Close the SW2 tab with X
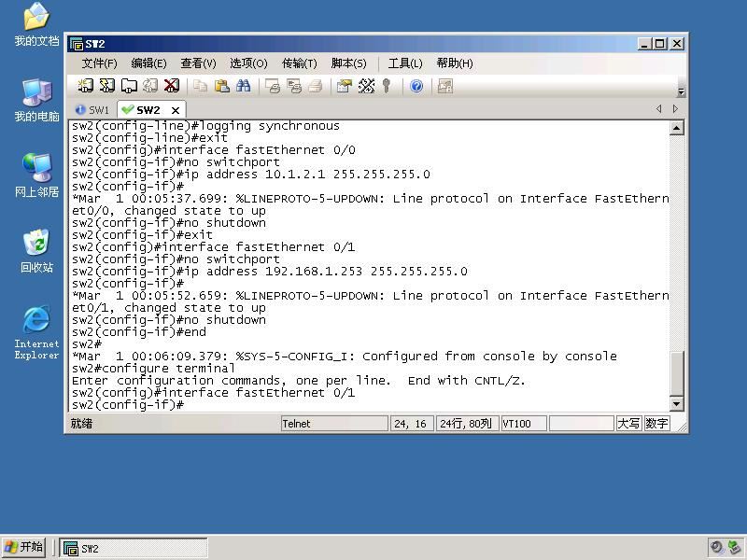The image size is (747, 560). tap(176, 110)
